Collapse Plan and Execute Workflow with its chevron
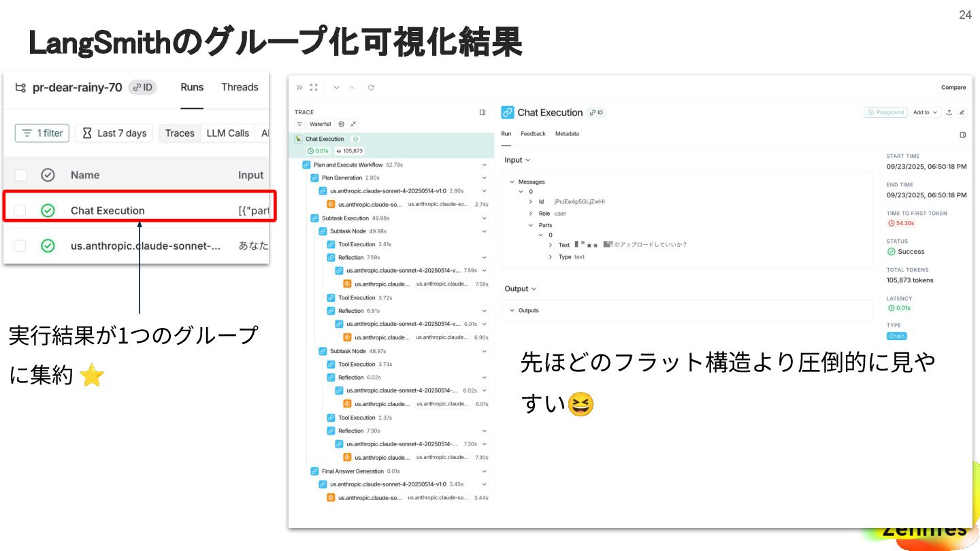980x551 pixels. pyautogui.click(x=485, y=165)
